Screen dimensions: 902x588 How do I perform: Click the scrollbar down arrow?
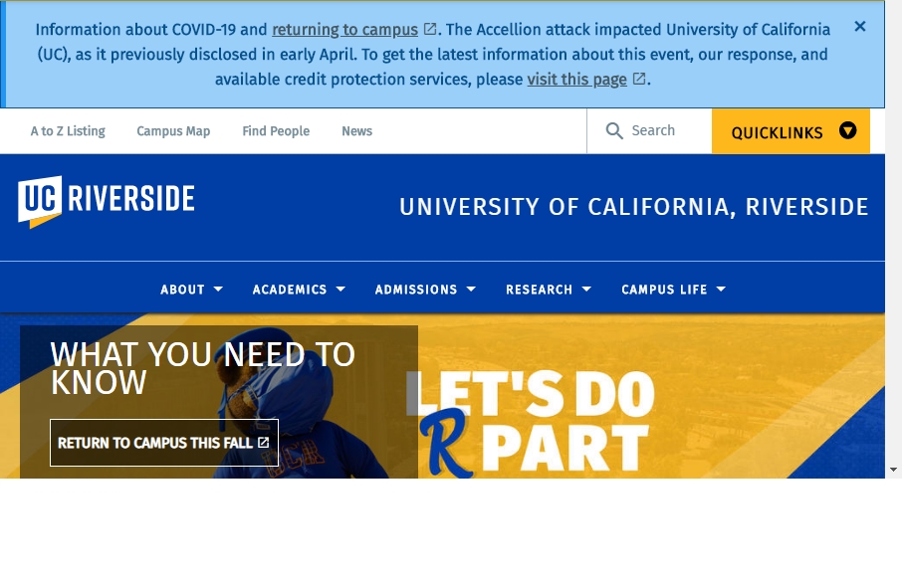pos(893,470)
